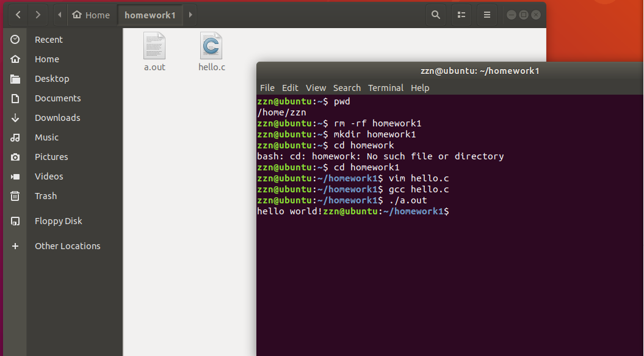This screenshot has height=356, width=644.
Task: Click the Downloads arrow icon in sidebar
Action: [x=15, y=118]
